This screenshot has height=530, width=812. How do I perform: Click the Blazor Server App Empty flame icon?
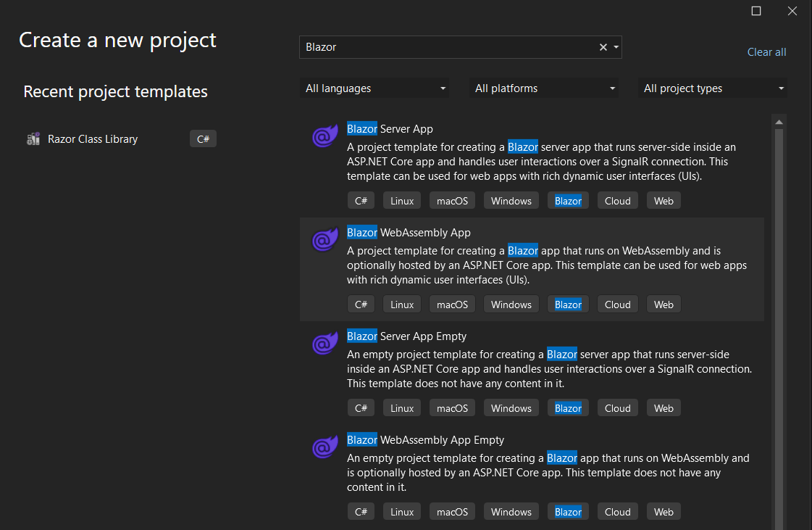325,342
